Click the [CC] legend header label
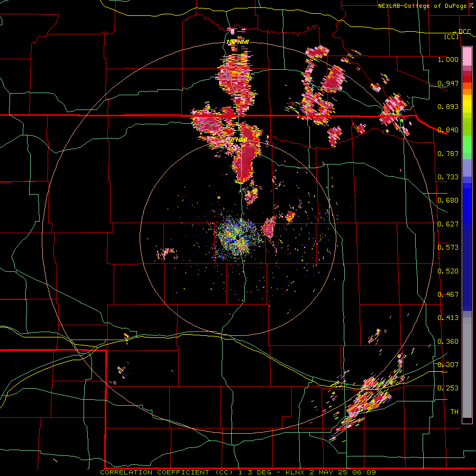Viewport: 476px width, 476px height. coord(451,36)
